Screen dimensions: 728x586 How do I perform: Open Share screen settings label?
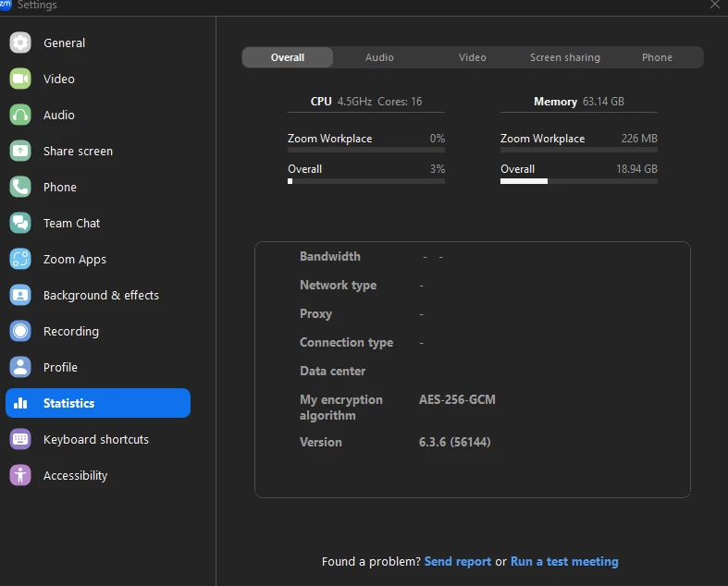click(x=78, y=152)
